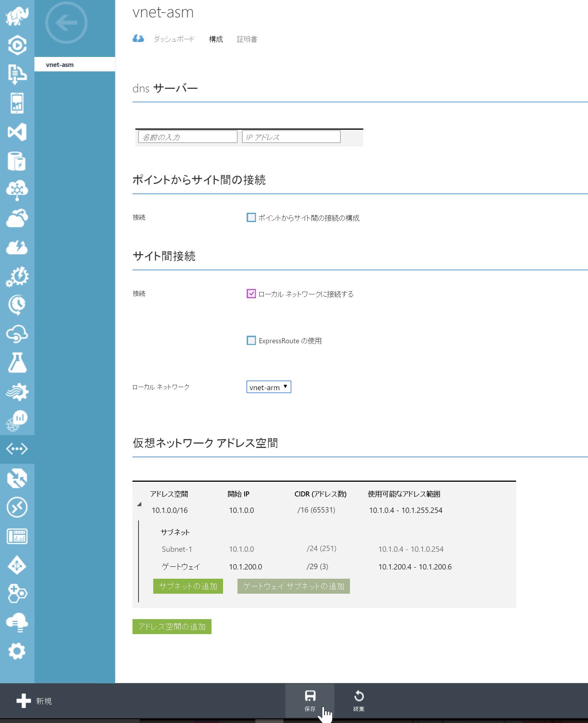This screenshot has width=588, height=723.
Task: Focus the DNS IP アドレス input field
Action: point(291,137)
